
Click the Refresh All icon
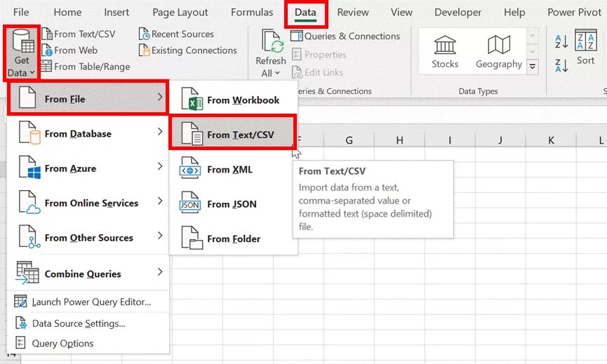tap(271, 42)
